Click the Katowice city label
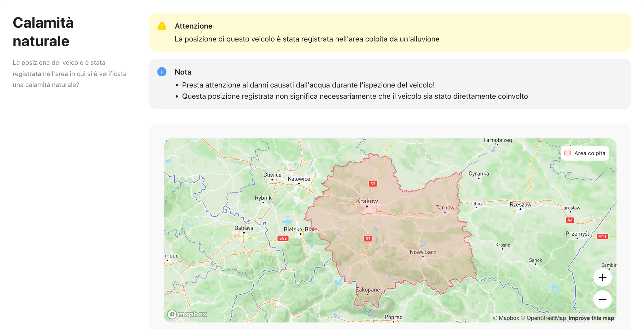Viewport: 644px width, 329px height. [x=299, y=179]
